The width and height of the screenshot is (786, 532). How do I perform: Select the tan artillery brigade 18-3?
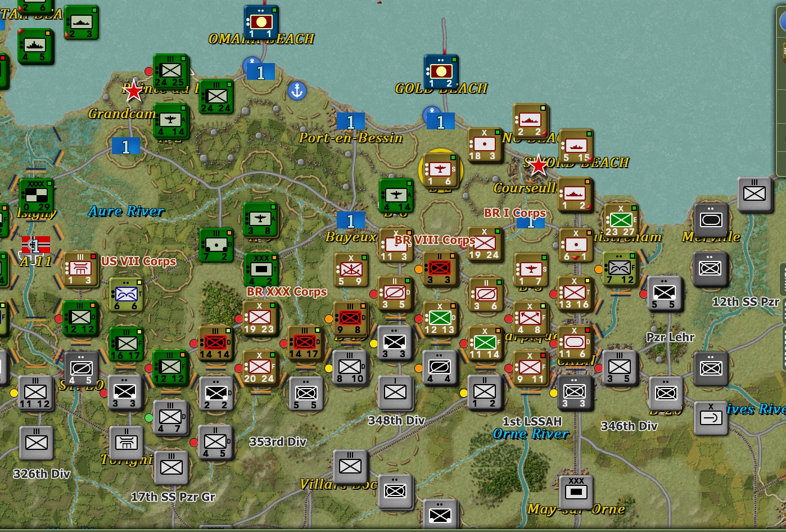[485, 145]
